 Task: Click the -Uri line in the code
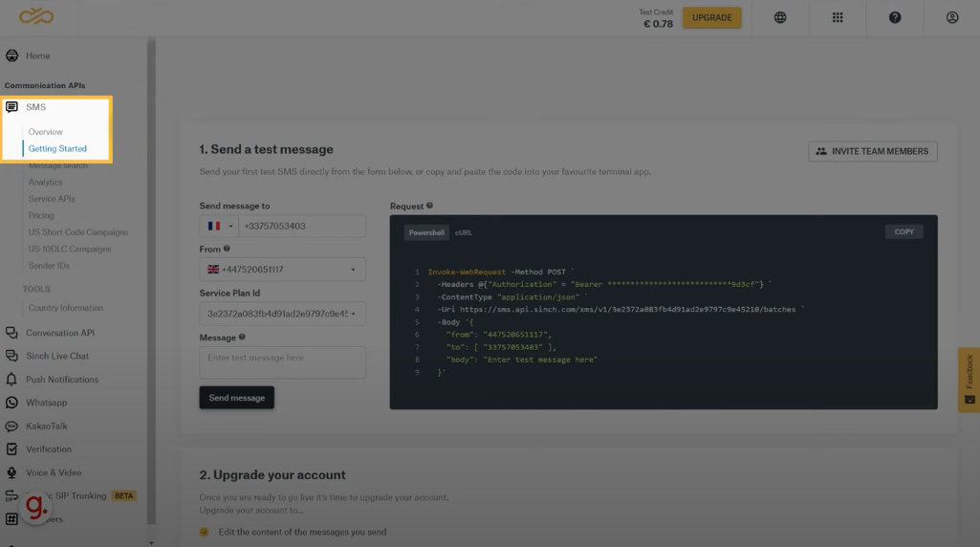pyautogui.click(x=621, y=310)
